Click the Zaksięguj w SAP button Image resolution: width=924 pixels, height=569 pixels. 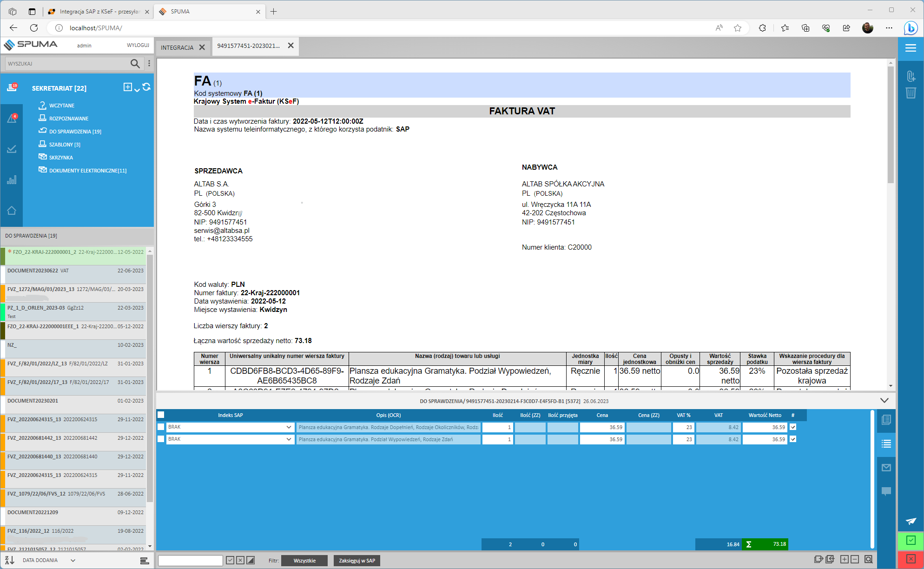[x=356, y=561]
